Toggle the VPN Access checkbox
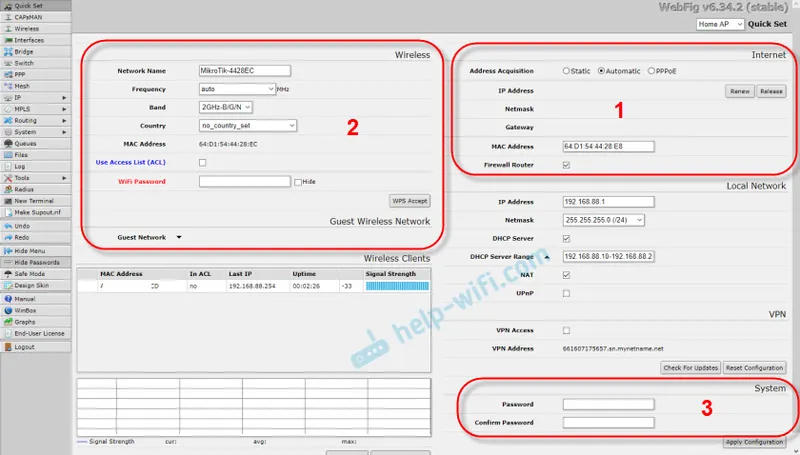 (x=566, y=330)
